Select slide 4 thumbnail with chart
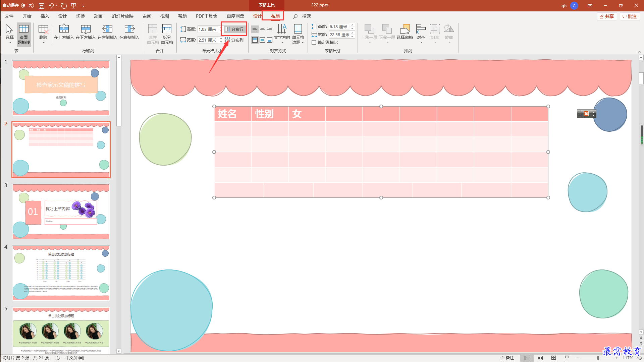 [x=61, y=273]
